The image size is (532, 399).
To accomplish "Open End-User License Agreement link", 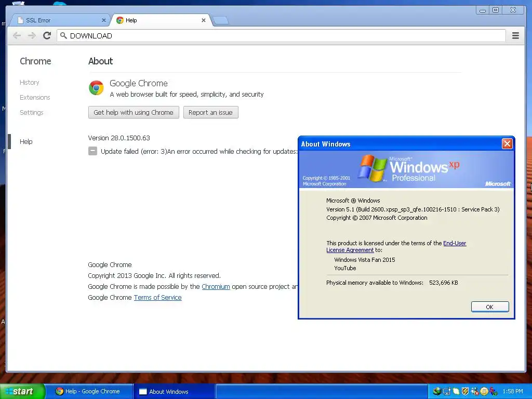I will [x=396, y=246].
